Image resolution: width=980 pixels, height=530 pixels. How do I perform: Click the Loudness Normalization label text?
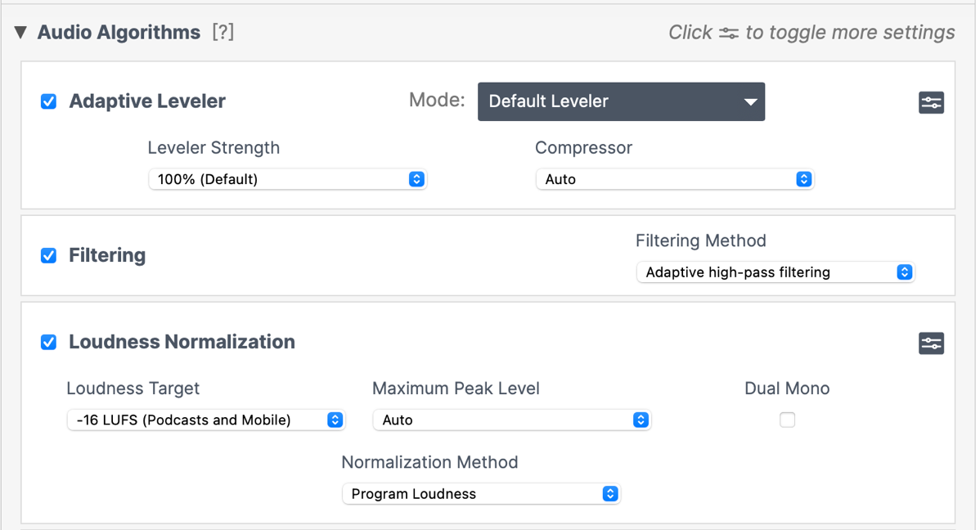coord(182,342)
